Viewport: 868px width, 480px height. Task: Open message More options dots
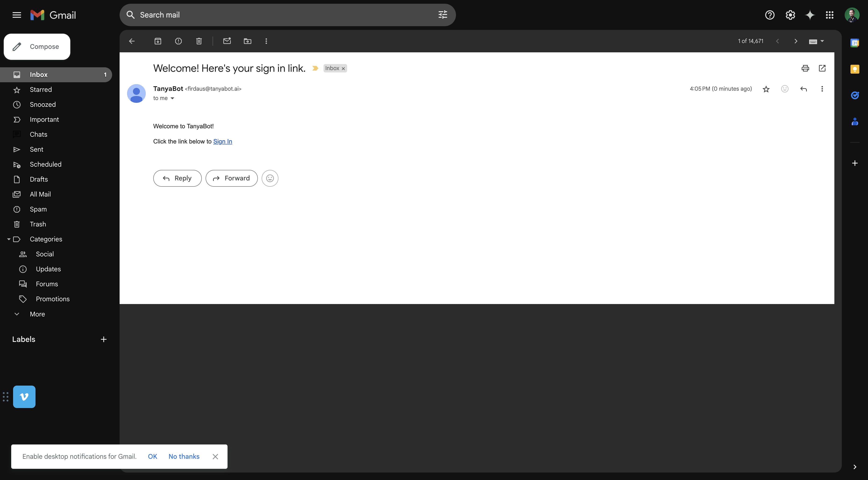pos(822,89)
